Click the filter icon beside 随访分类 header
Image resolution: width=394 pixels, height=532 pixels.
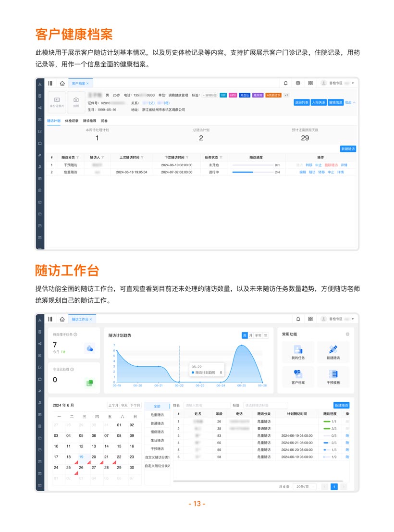click(x=78, y=158)
